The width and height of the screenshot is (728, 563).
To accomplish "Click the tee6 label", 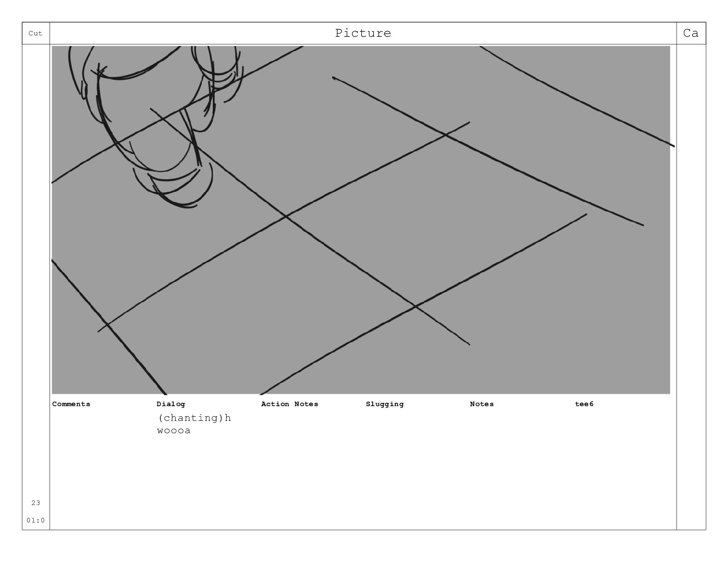I will click(x=584, y=404).
